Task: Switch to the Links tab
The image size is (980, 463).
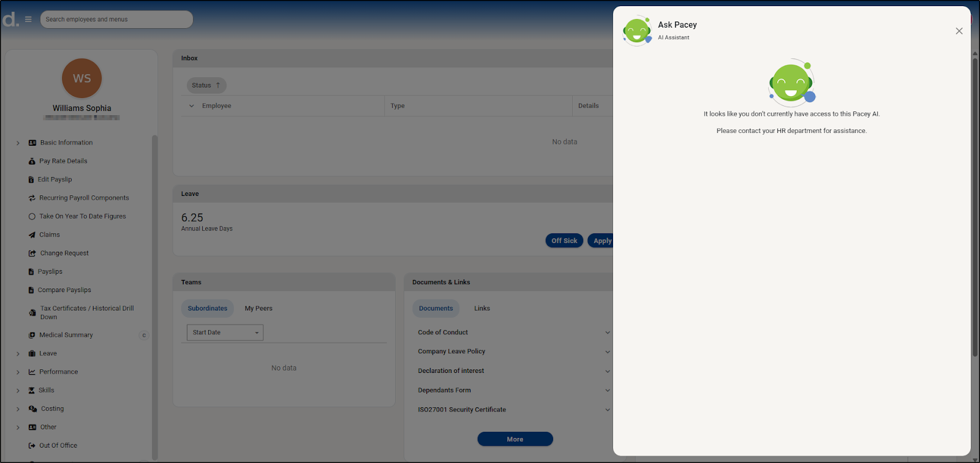Action: 481,309
